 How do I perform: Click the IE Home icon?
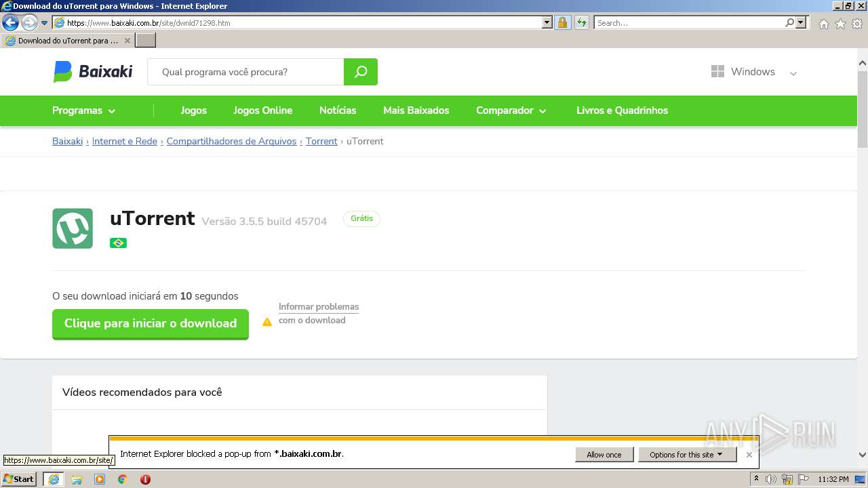pyautogui.click(x=823, y=24)
